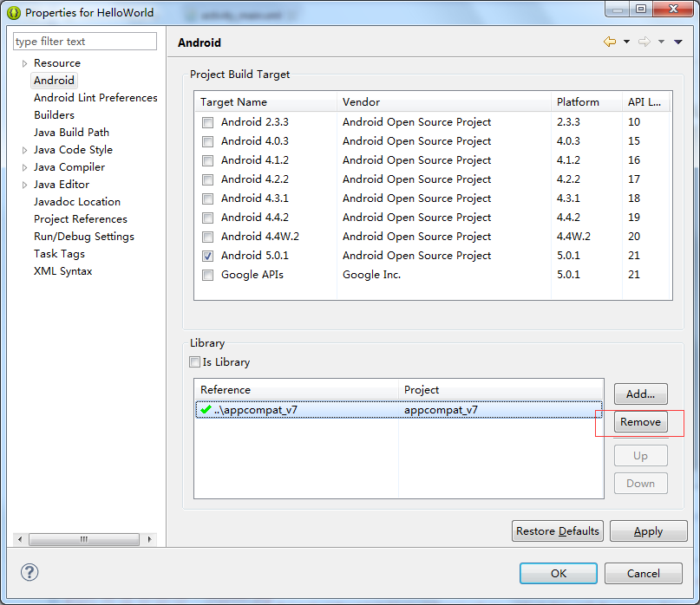Click the back navigation arrow
The image size is (700, 605).
click(x=610, y=41)
